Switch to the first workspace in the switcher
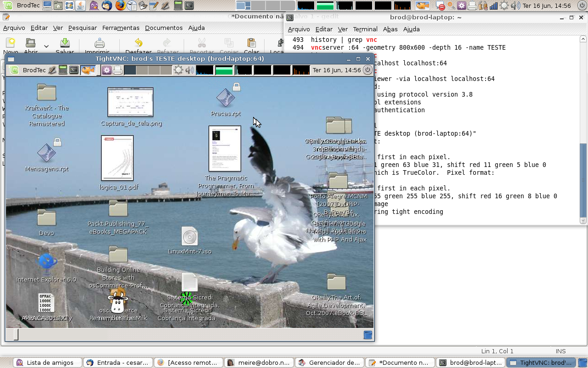Viewport: 588px width, 368px height. 243,6
